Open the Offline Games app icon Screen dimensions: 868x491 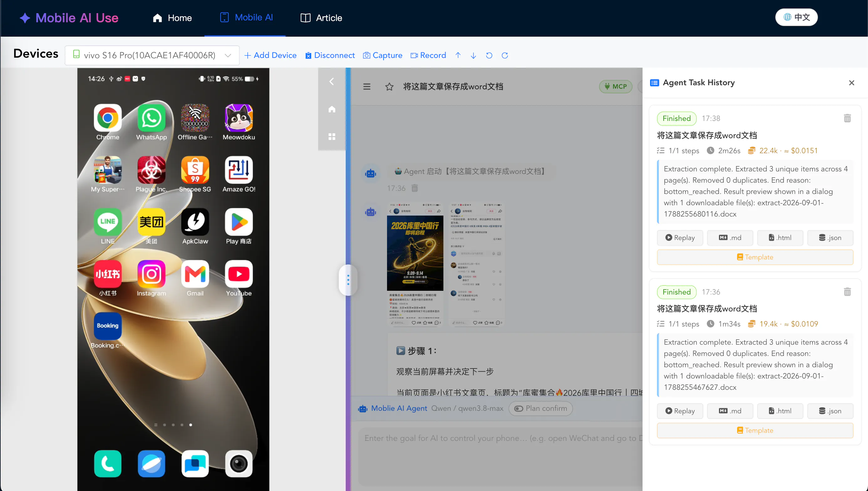pos(195,118)
